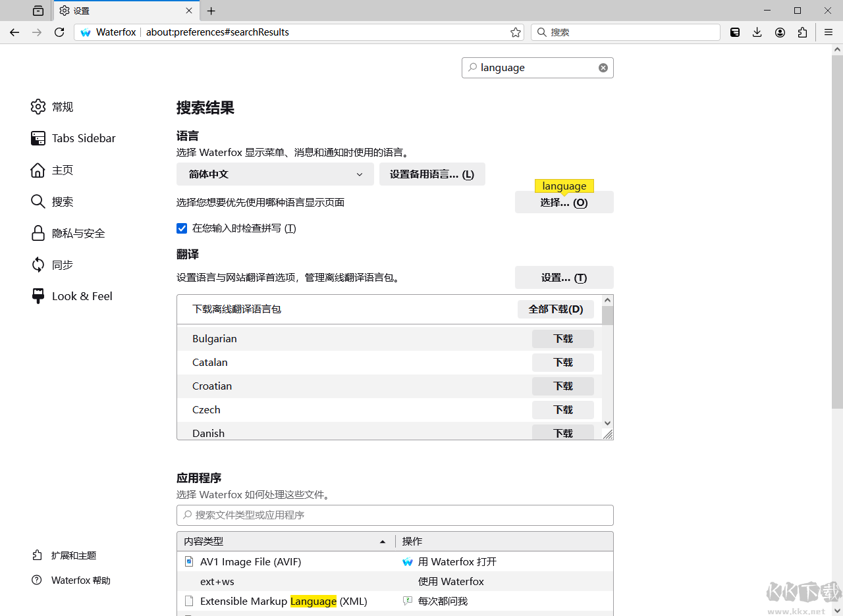
Task: Clear the language search with the X button
Action: coord(603,67)
